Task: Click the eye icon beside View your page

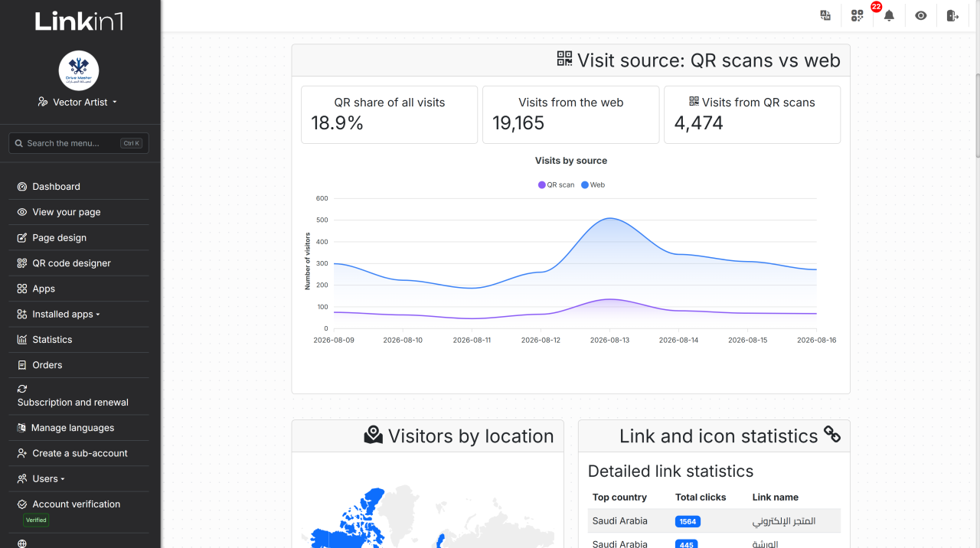Action: click(x=22, y=212)
